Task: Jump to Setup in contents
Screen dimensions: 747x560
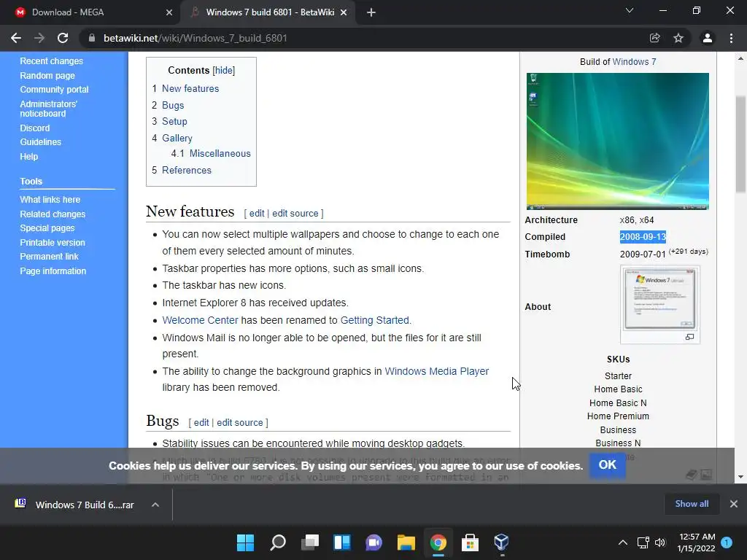Action: (174, 122)
